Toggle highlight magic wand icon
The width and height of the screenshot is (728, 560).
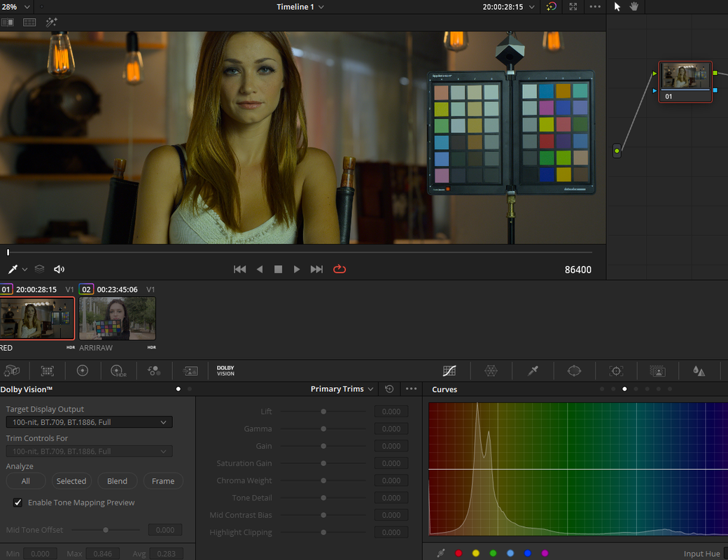(52, 22)
